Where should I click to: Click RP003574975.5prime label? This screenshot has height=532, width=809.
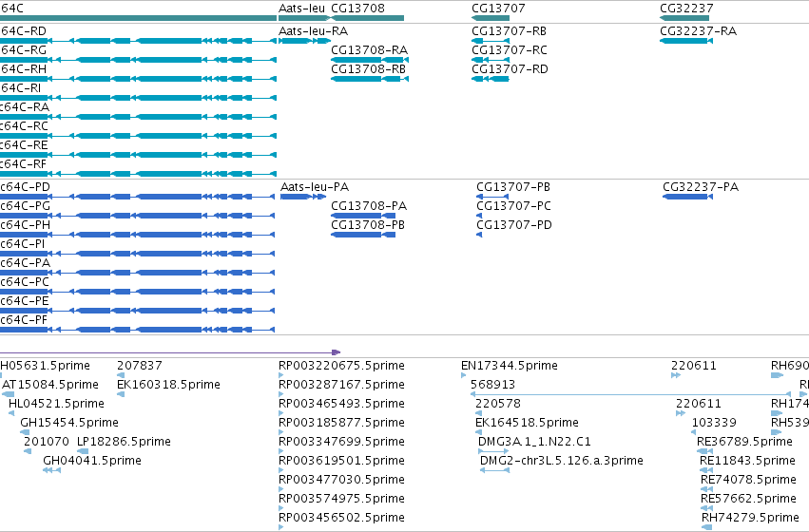click(341, 499)
